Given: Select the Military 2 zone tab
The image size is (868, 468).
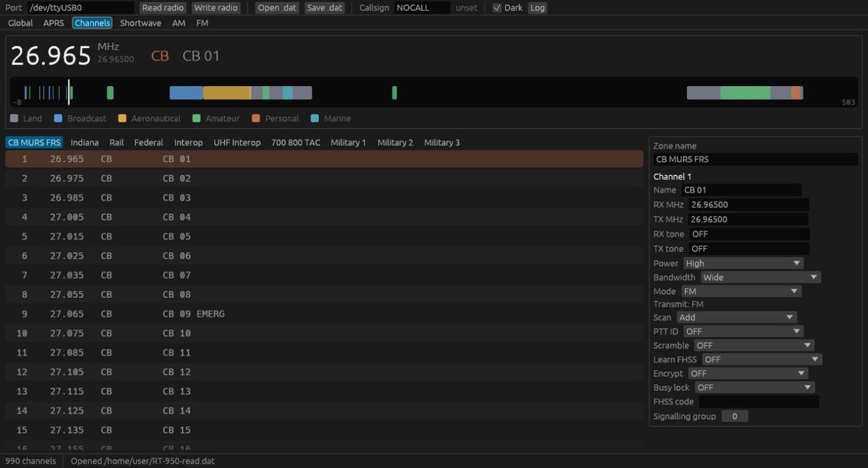Looking at the screenshot, I should (x=395, y=142).
